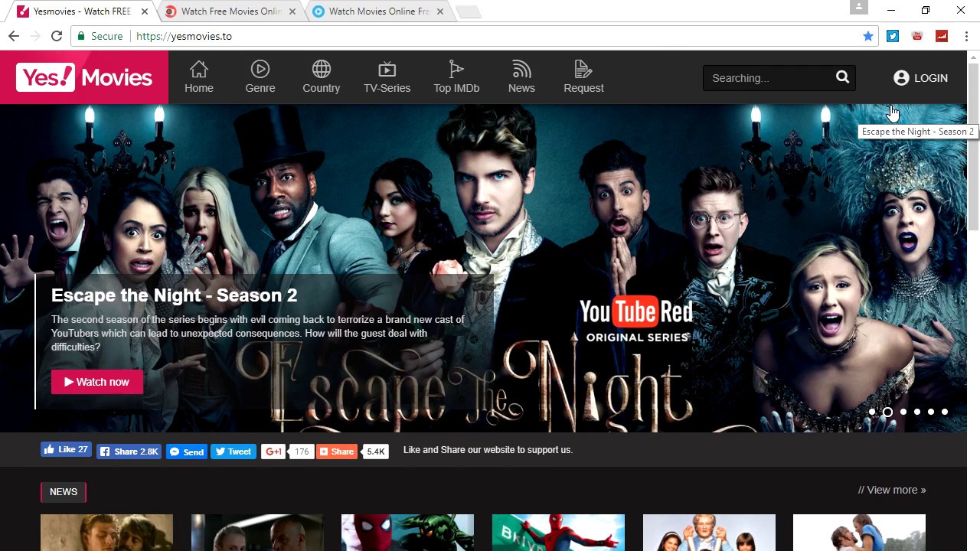The width and height of the screenshot is (980, 551).
Task: Click the Twitter extension icon
Action: [893, 36]
